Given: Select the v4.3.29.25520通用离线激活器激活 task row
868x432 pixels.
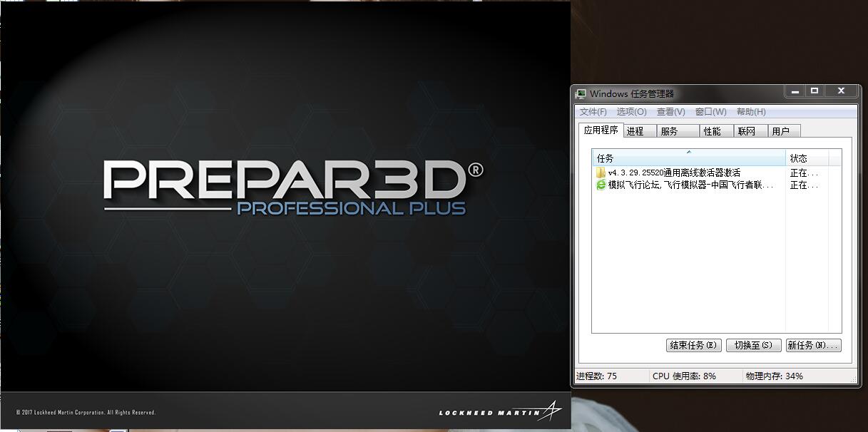Looking at the screenshot, I should [717, 173].
